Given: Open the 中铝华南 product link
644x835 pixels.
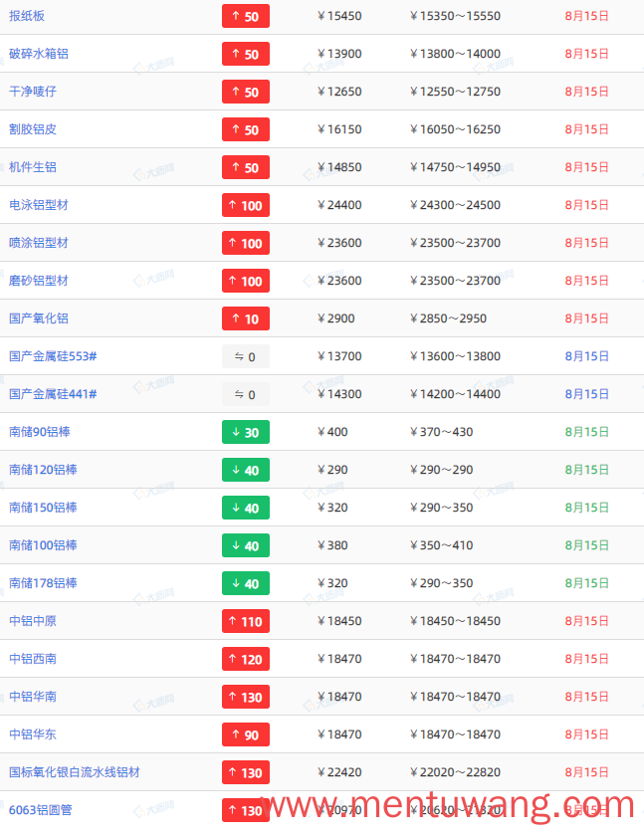Looking at the screenshot, I should tap(33, 697).
